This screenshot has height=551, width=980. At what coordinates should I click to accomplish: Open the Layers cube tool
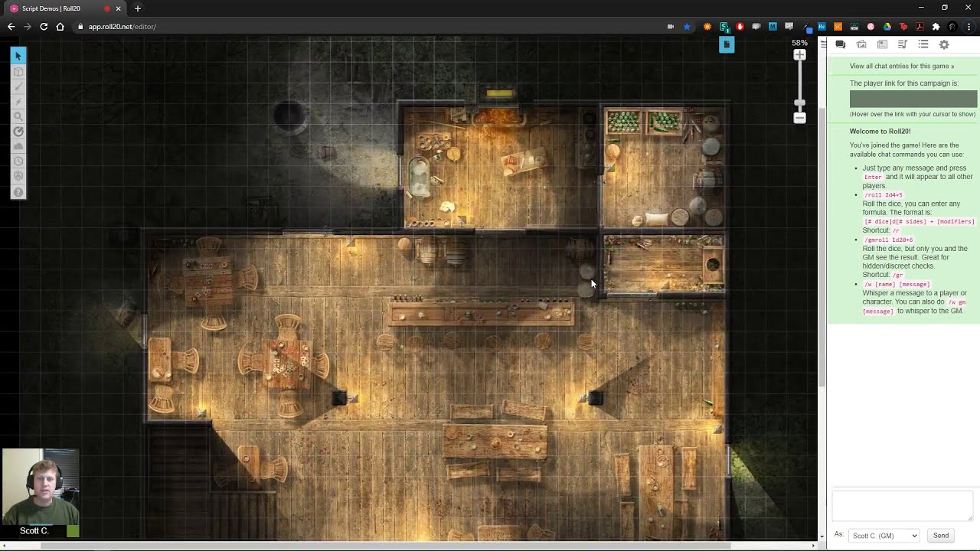pos(18,72)
